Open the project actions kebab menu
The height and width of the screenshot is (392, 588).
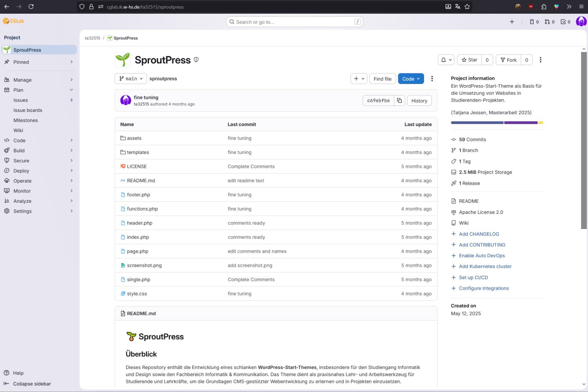540,60
